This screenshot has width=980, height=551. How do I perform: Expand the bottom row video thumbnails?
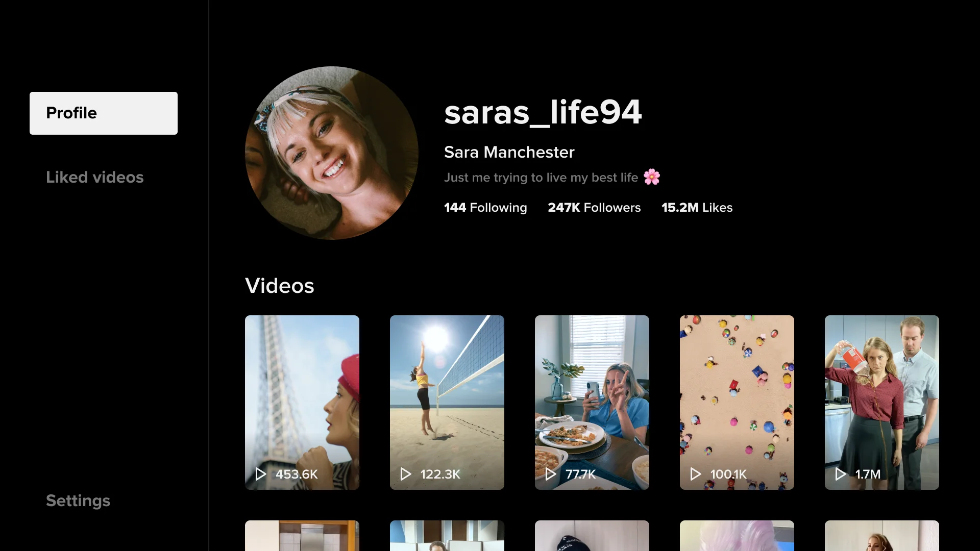[x=592, y=536]
